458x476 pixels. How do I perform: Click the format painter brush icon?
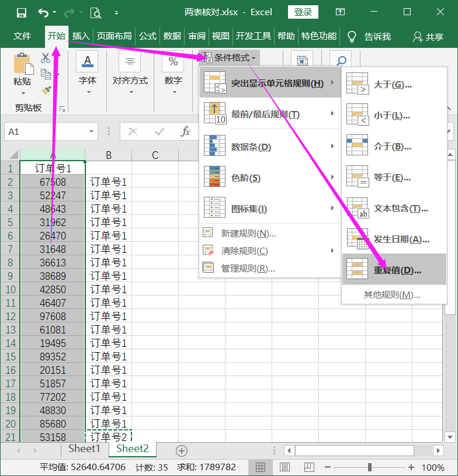coord(46,91)
